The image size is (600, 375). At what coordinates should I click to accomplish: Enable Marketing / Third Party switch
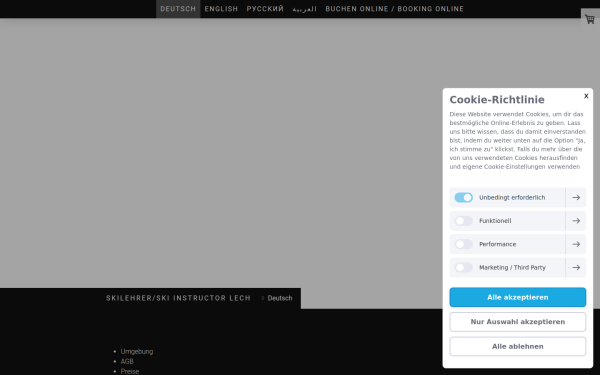tap(463, 267)
